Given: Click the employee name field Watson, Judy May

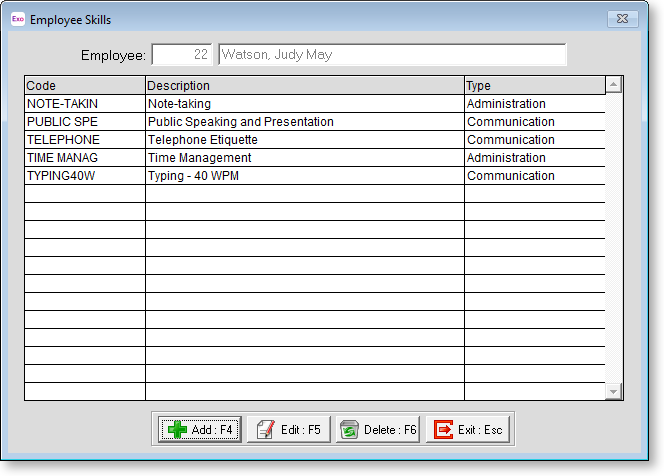Looking at the screenshot, I should 391,55.
